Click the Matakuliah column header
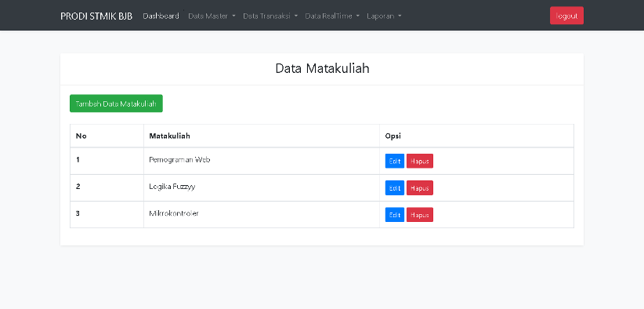This screenshot has height=309, width=644. 170,136
